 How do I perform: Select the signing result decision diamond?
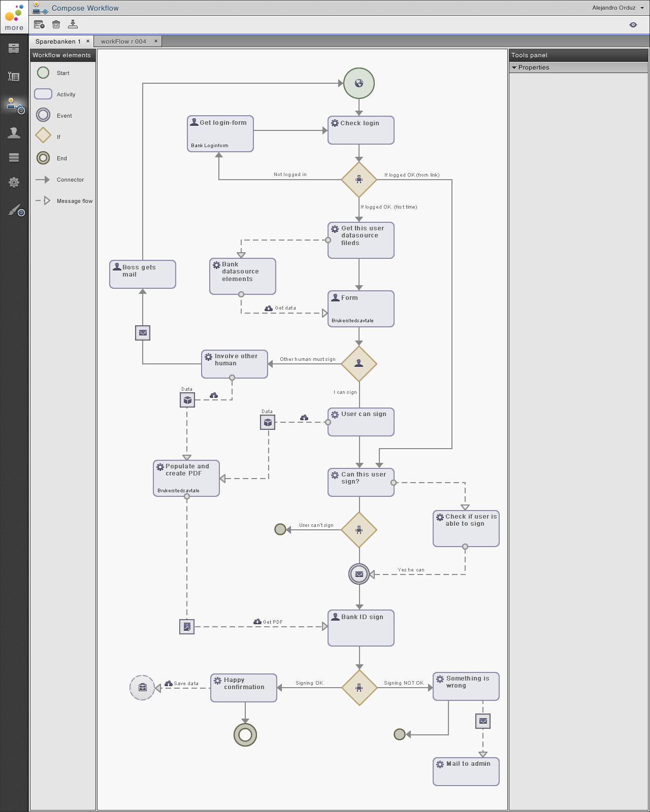click(359, 688)
